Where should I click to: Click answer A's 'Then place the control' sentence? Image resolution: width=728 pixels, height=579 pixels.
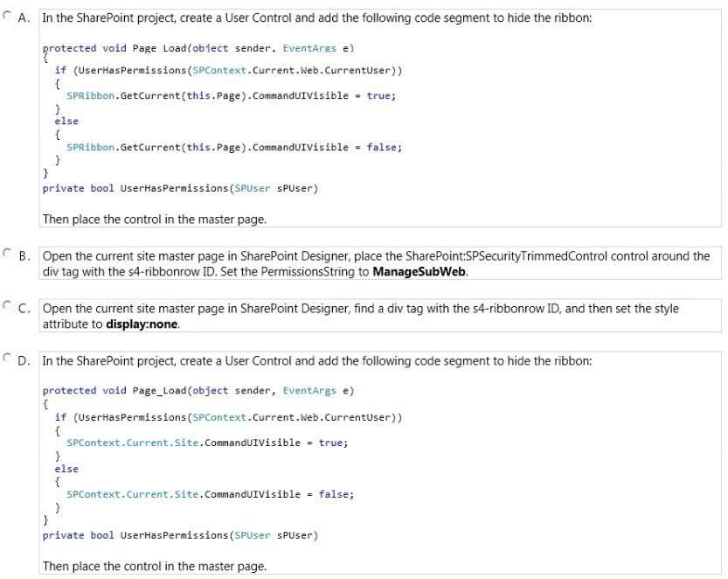[155, 220]
